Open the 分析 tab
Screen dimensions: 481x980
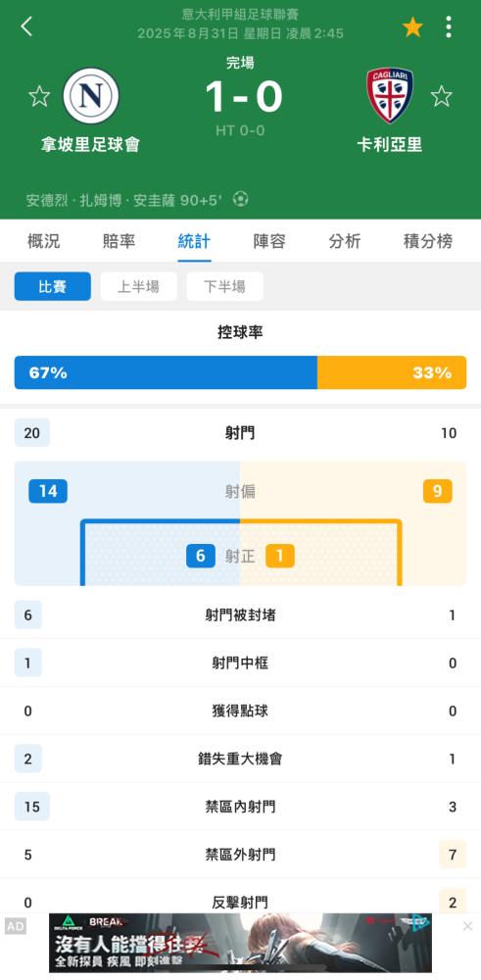tap(345, 241)
